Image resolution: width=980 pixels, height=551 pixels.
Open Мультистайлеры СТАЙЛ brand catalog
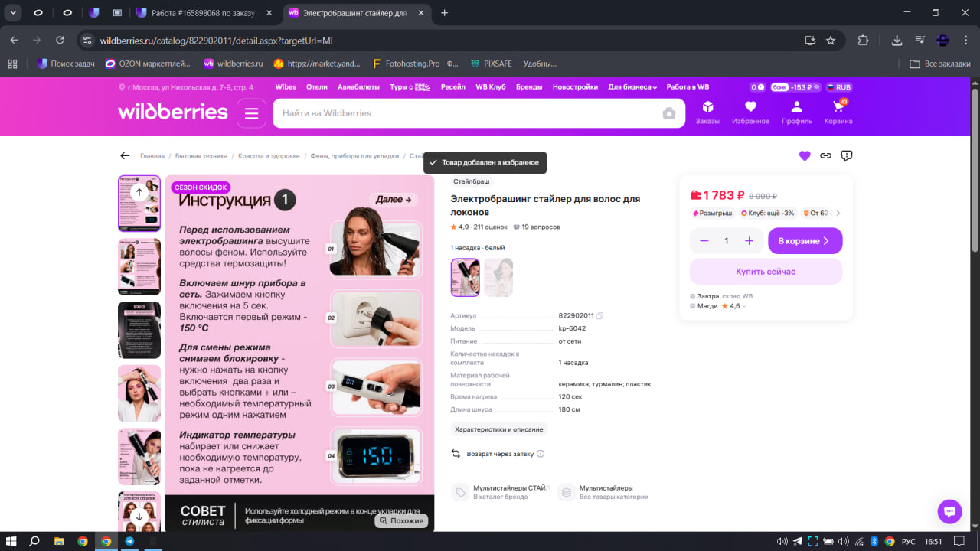[x=500, y=492]
